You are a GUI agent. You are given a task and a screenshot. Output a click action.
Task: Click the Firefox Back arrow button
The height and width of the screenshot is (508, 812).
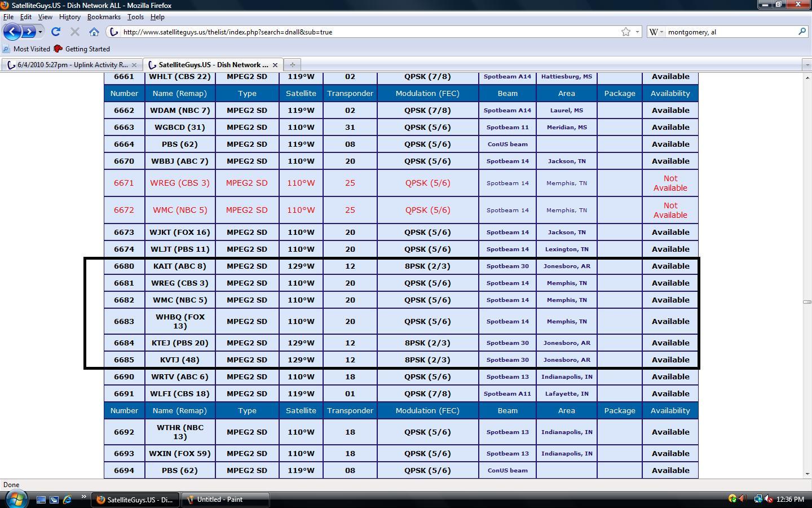[12, 32]
